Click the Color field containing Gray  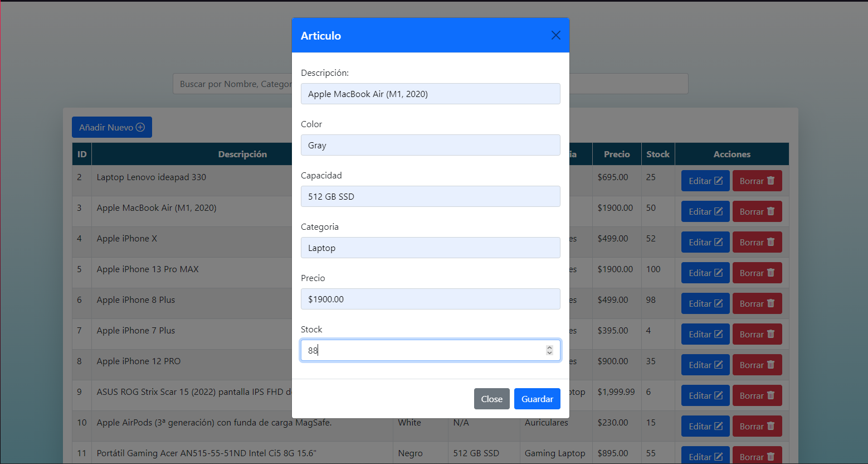pos(430,145)
